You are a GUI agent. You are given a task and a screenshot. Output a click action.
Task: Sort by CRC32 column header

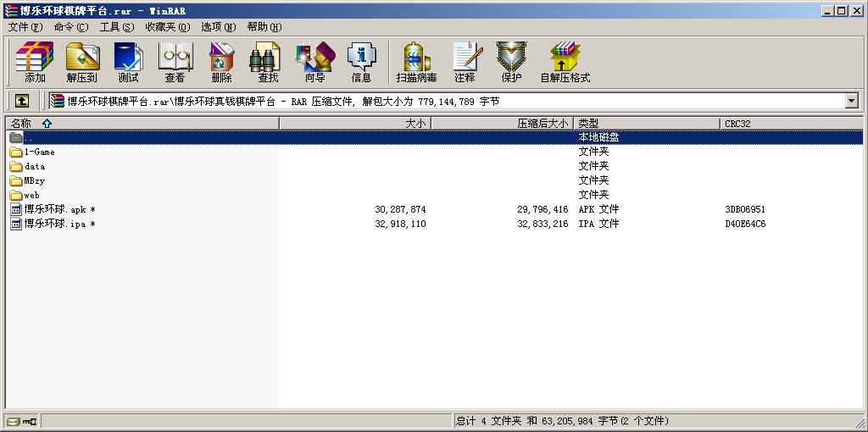point(792,124)
